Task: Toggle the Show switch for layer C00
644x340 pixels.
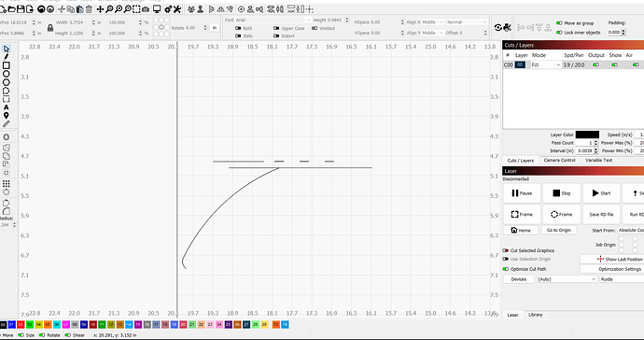Action: point(614,65)
